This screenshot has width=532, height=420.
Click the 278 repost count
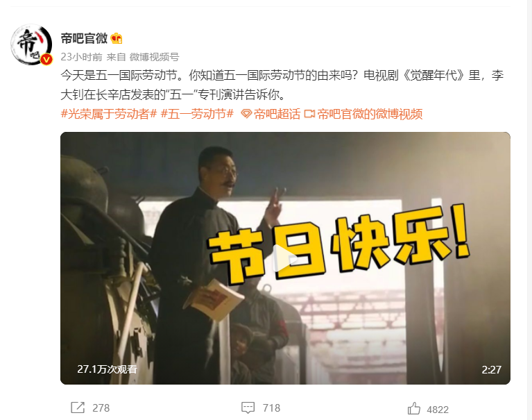pos(101,408)
